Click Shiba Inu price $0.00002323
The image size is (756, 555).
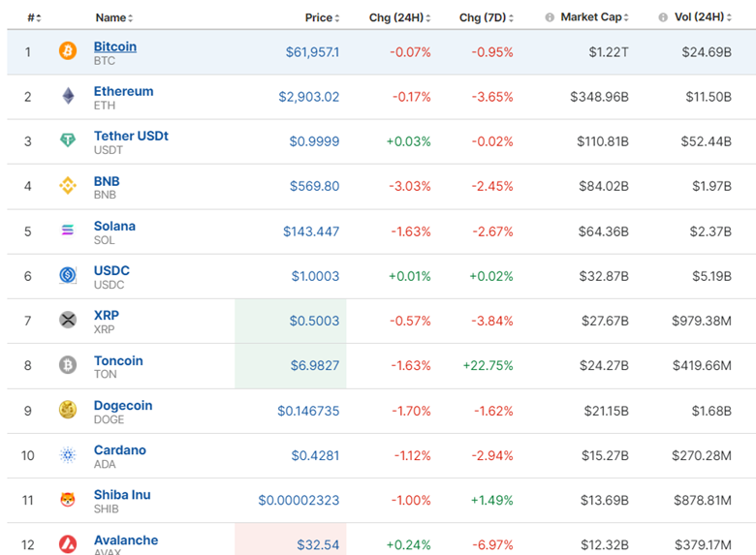tap(299, 501)
